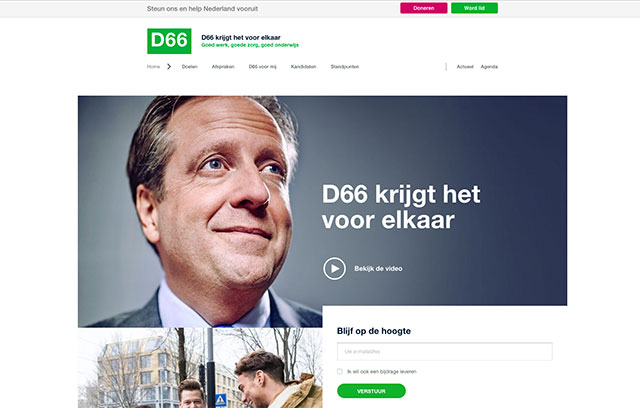The height and width of the screenshot is (408, 640).
Task: Click the 'Bekijk de video' text link
Action: coord(378,268)
